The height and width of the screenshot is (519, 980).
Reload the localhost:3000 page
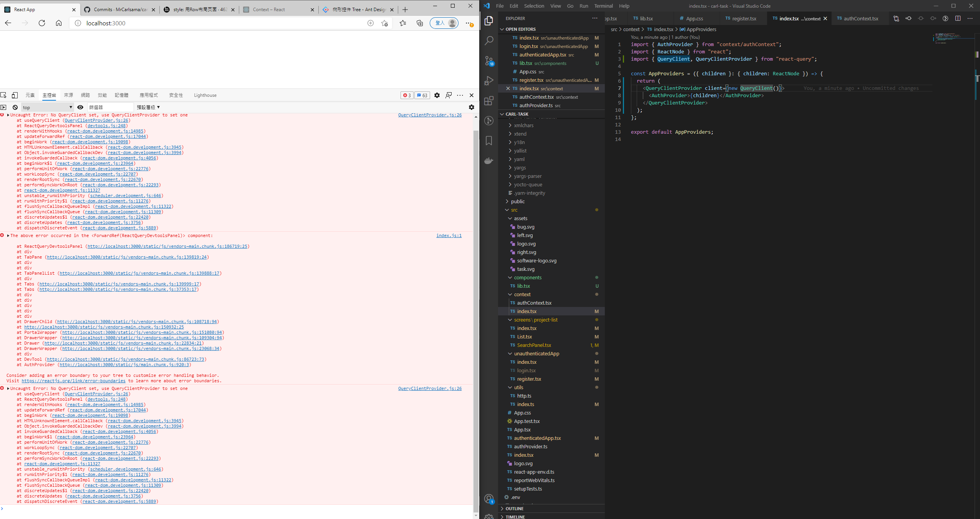[42, 23]
